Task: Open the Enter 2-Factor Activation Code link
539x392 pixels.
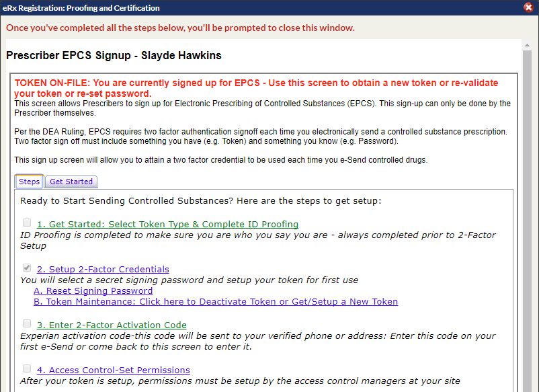Action: 112,325
